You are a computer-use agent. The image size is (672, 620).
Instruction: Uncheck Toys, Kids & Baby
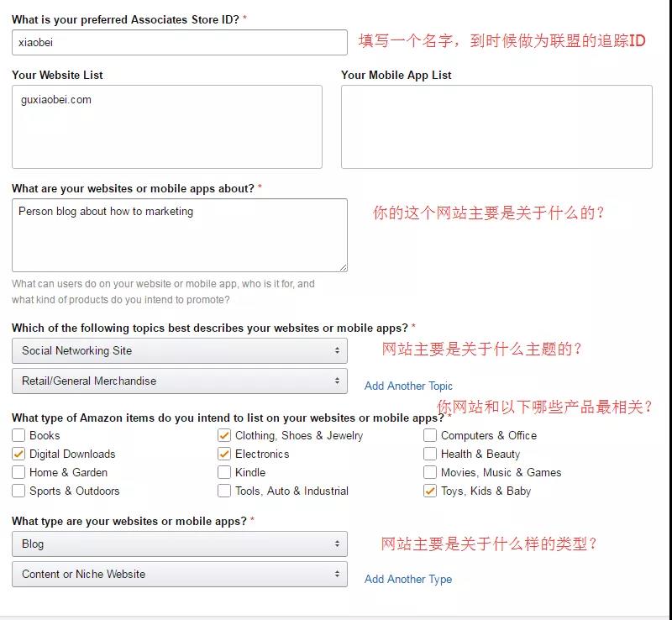[x=430, y=491]
